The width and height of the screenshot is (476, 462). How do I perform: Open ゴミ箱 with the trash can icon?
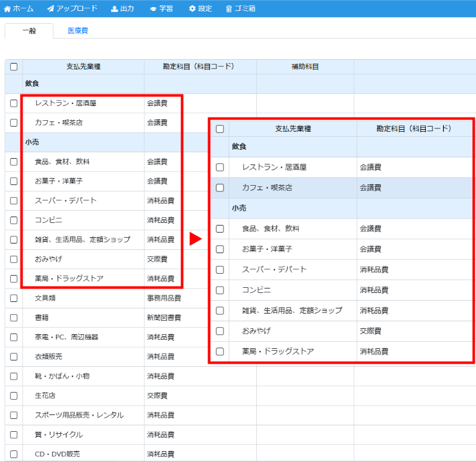point(240,8)
